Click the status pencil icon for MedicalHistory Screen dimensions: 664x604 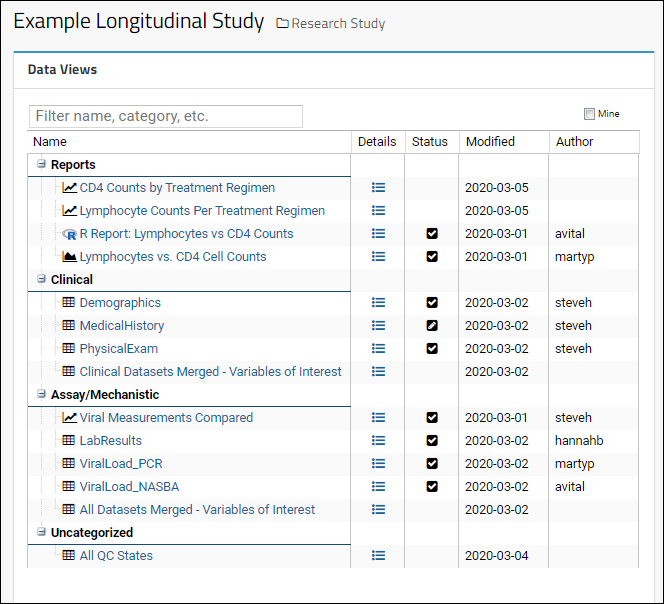pos(432,326)
